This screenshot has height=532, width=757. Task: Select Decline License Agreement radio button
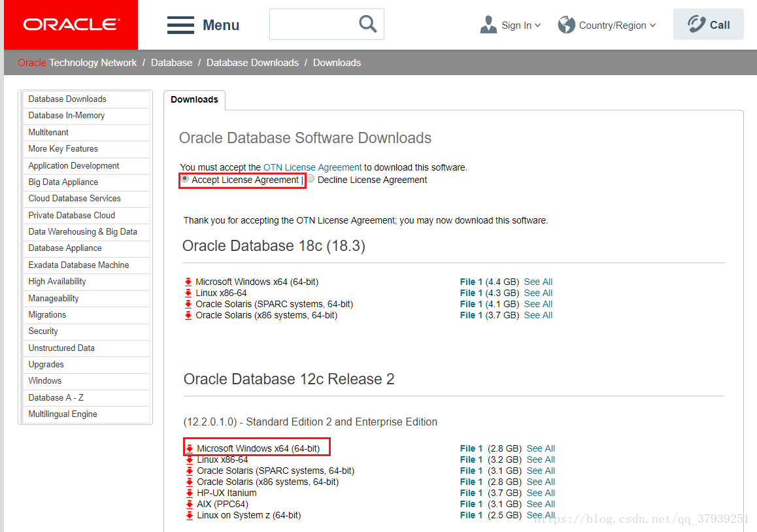coord(311,178)
